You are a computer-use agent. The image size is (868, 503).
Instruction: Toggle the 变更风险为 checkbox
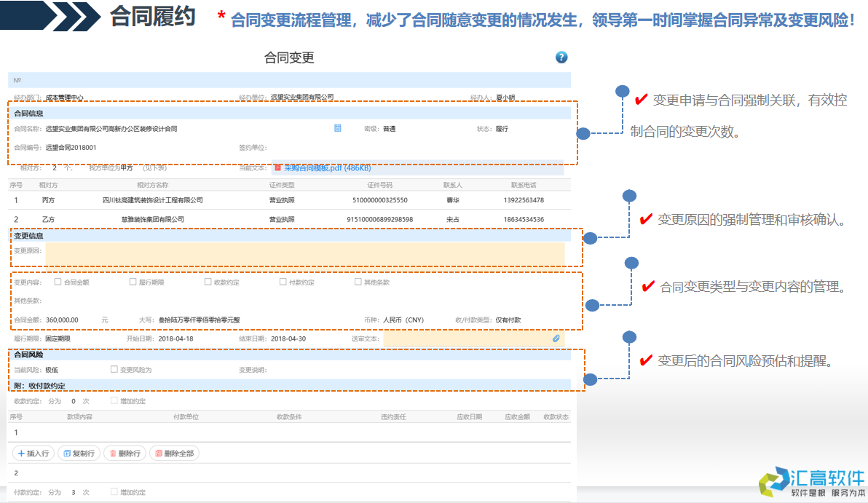tap(114, 369)
